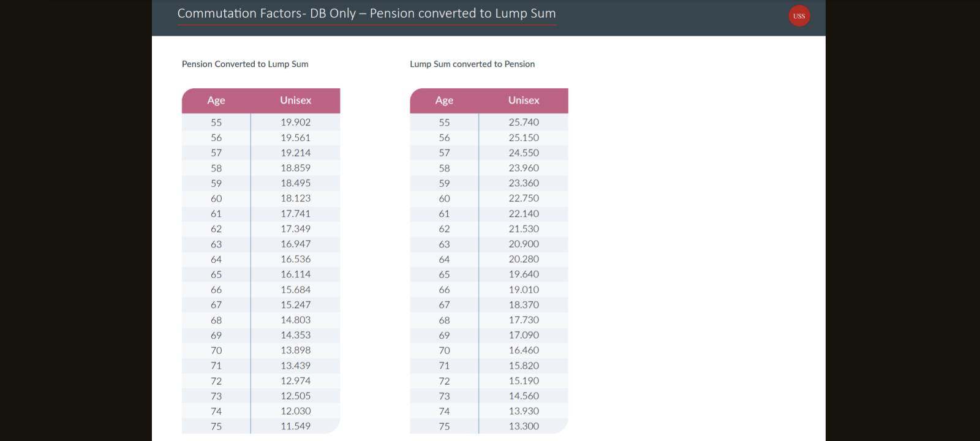Screen dimensions: 980x441
Task: Select the value 15.820
Action: pyautogui.click(x=524, y=366)
